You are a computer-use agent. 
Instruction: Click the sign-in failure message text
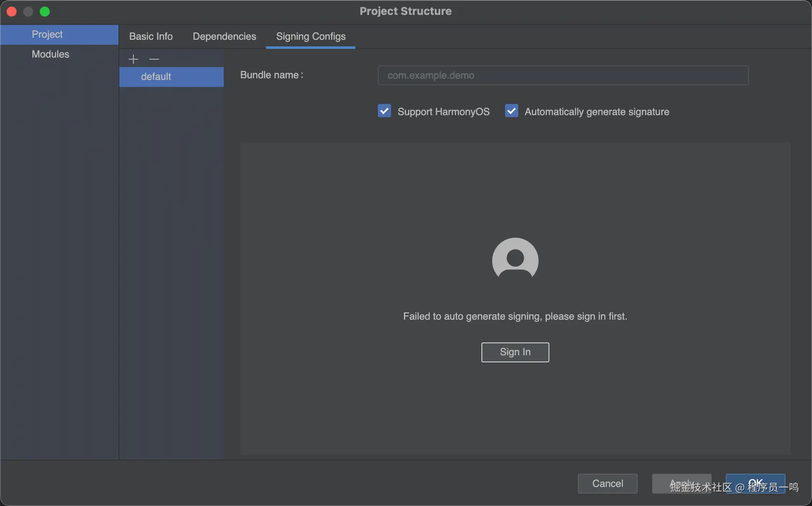[515, 316]
